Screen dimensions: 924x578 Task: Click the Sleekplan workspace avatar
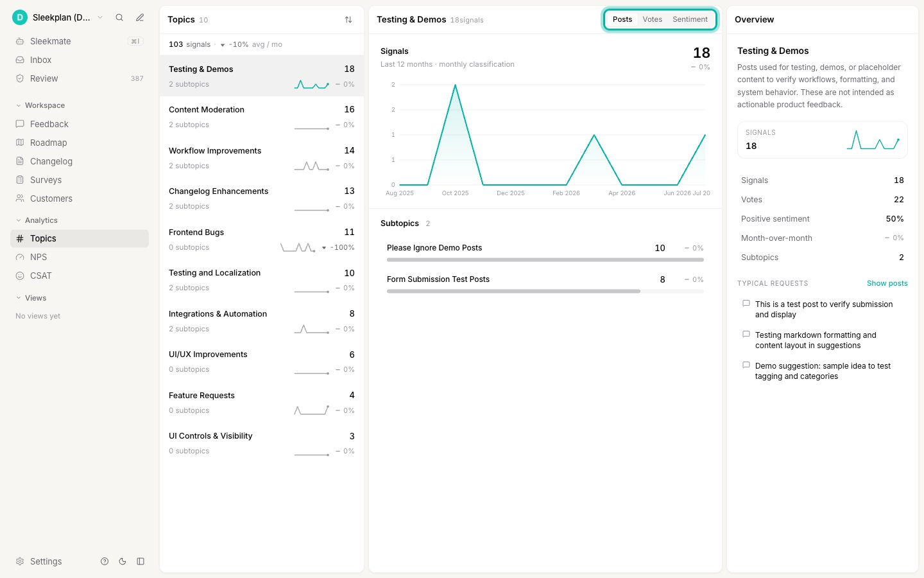(20, 17)
